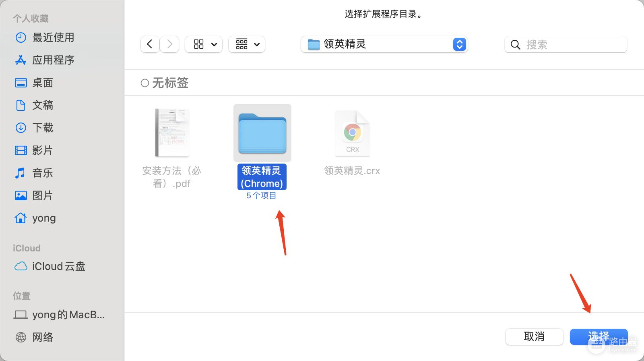The width and height of the screenshot is (644, 361).
Task: Open the 桌面 sidebar location
Action: 42,83
